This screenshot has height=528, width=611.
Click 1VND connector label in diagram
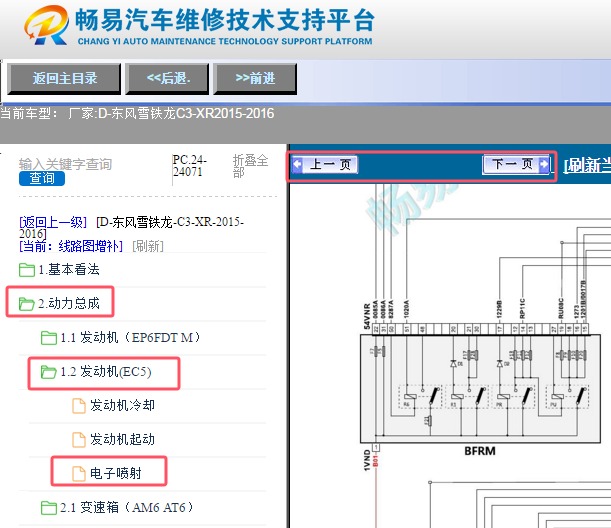pos(367,460)
